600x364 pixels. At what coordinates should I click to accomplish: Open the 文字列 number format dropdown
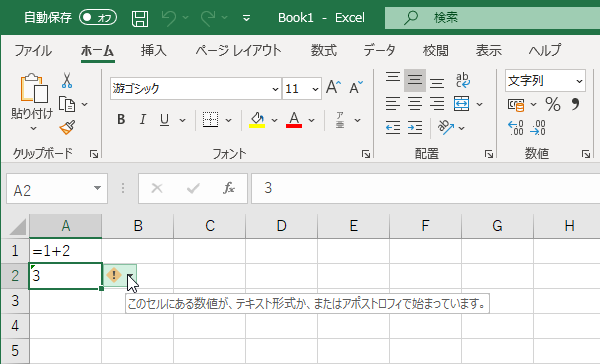point(579,81)
